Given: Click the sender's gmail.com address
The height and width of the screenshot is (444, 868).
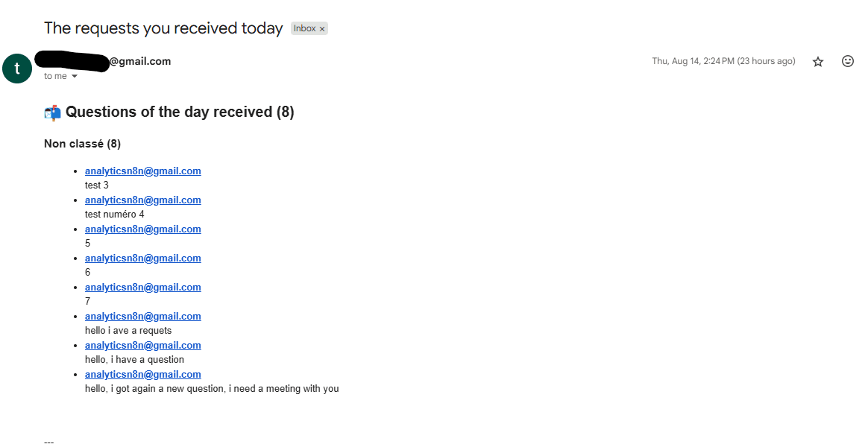Looking at the screenshot, I should click(x=102, y=61).
